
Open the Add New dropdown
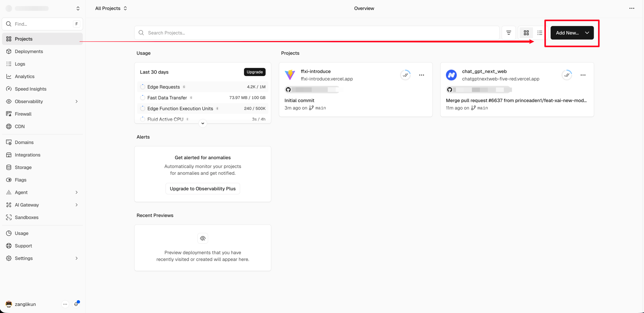[572, 33]
